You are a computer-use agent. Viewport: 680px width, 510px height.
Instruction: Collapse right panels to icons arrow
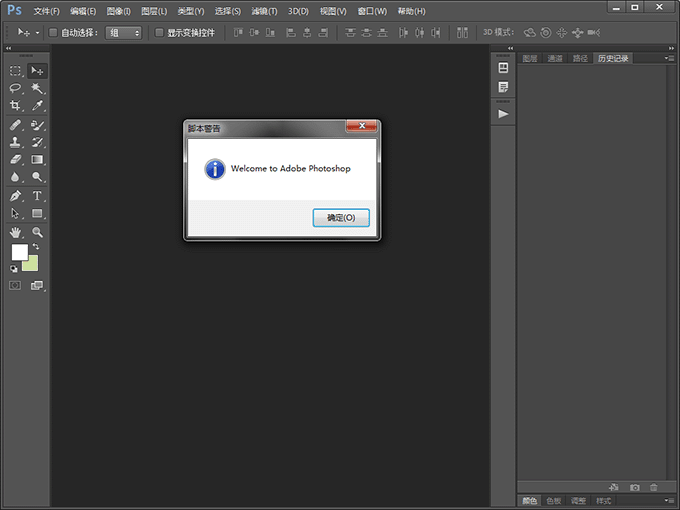tap(671, 48)
